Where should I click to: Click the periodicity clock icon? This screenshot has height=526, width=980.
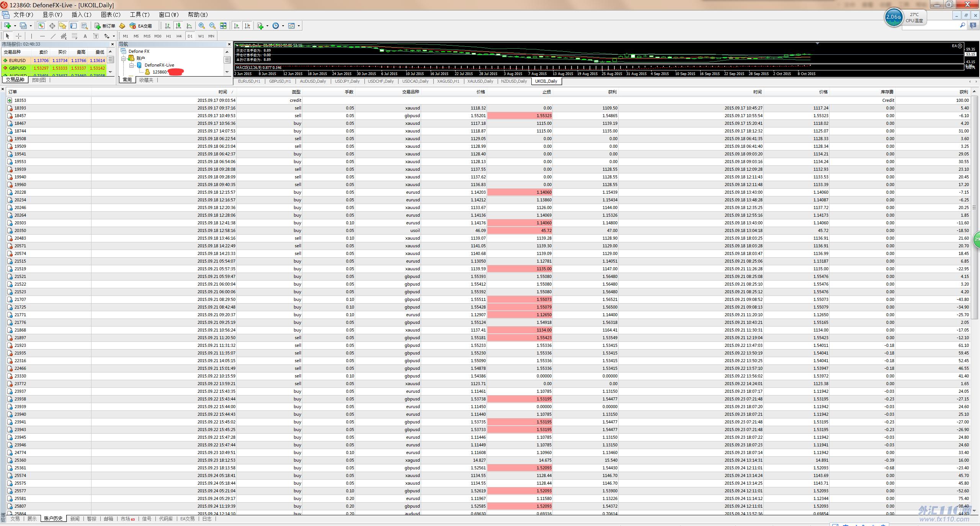click(x=276, y=26)
